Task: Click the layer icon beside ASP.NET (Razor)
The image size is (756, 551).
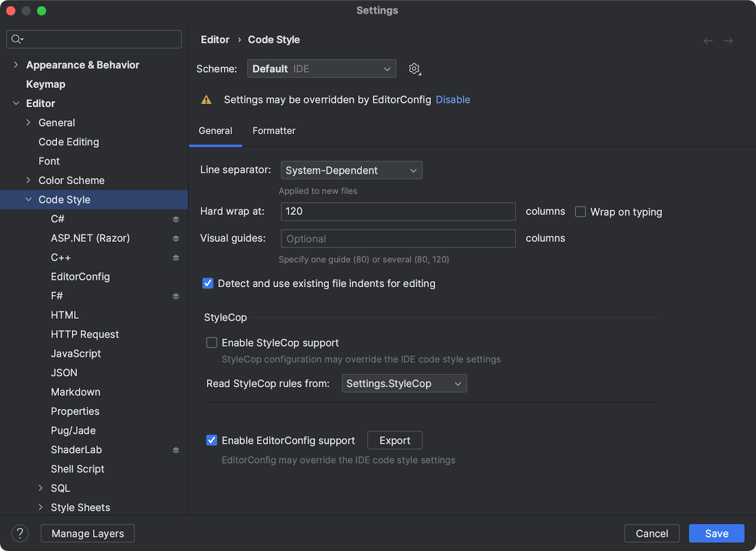Action: pyautogui.click(x=176, y=238)
